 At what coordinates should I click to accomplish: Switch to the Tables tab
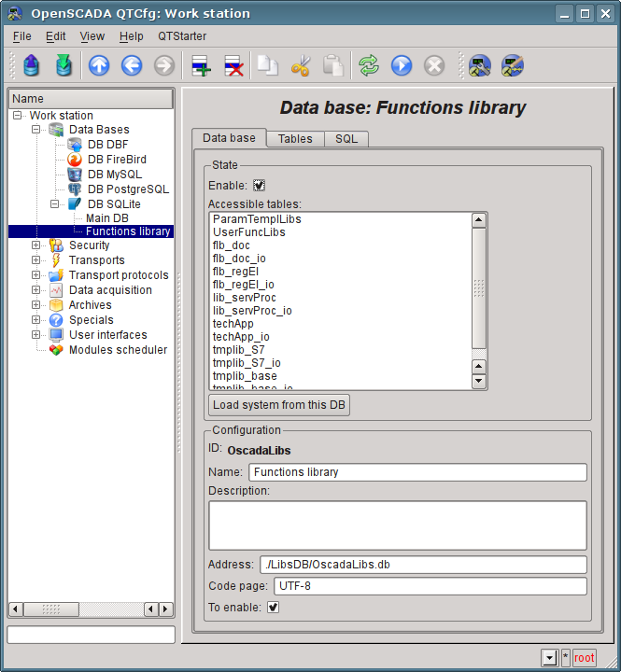tap(295, 138)
